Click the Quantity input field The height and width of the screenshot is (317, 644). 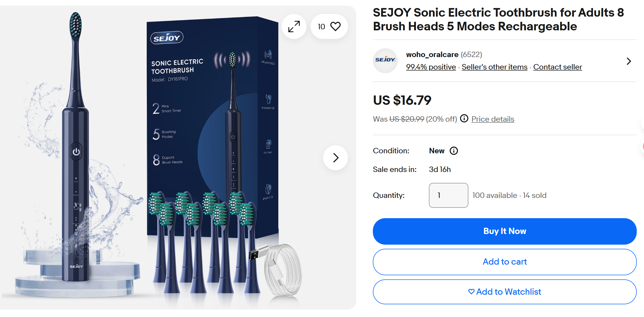(448, 195)
